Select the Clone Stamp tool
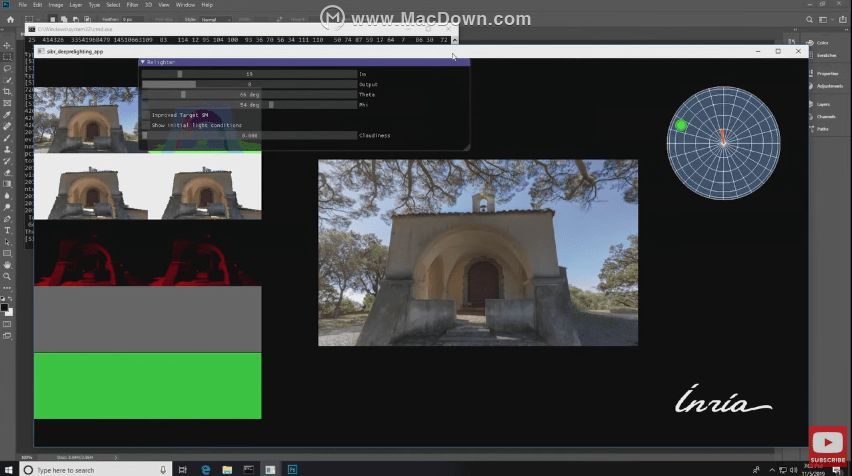852x476 pixels. point(7,149)
